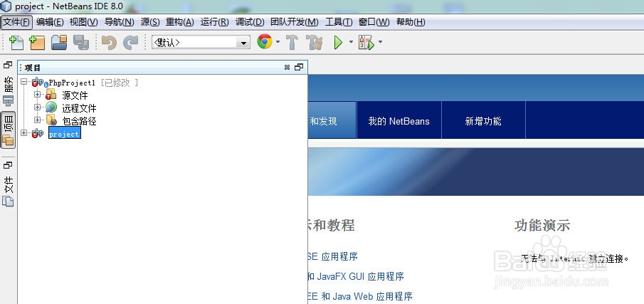
Task: Open the 团队开发(M) menu
Action: pyautogui.click(x=295, y=22)
